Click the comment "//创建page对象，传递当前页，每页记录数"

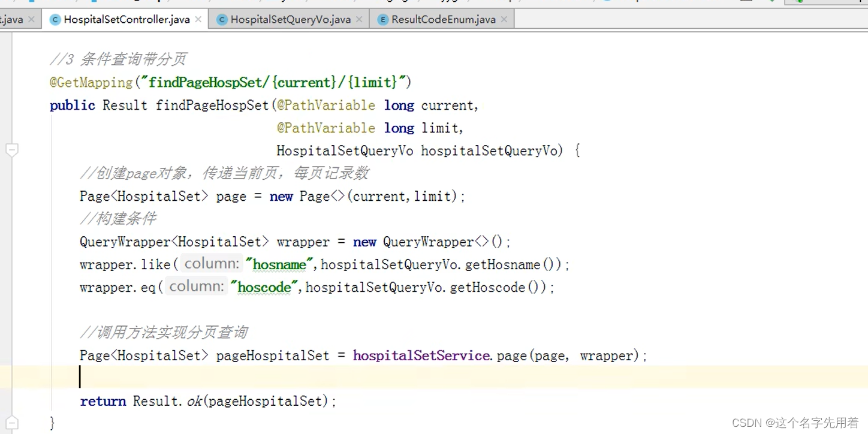pos(224,173)
